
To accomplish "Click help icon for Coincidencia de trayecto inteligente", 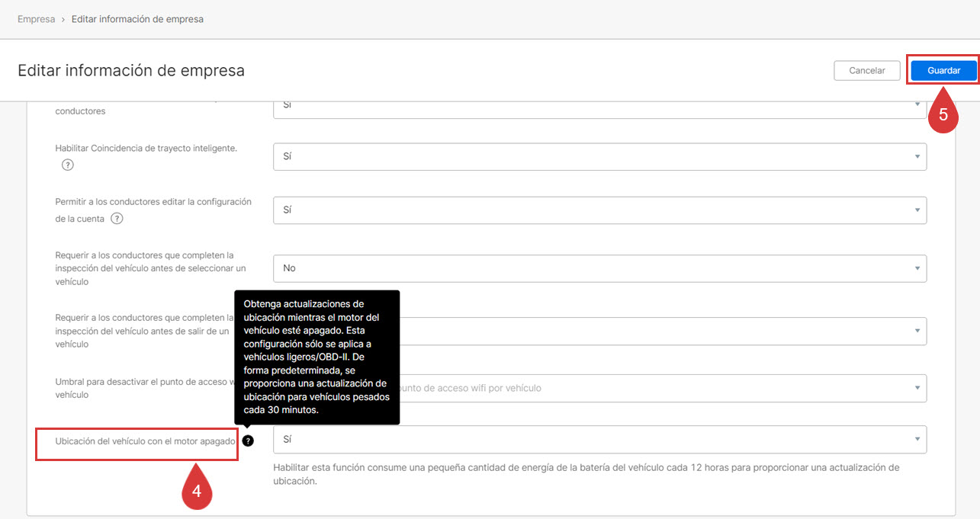I will coord(67,165).
